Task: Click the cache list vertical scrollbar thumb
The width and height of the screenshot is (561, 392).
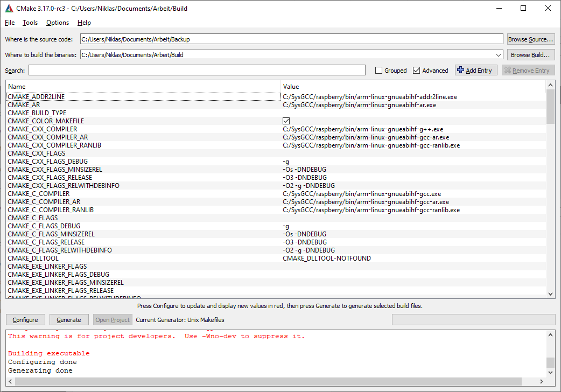Action: [x=550, y=107]
